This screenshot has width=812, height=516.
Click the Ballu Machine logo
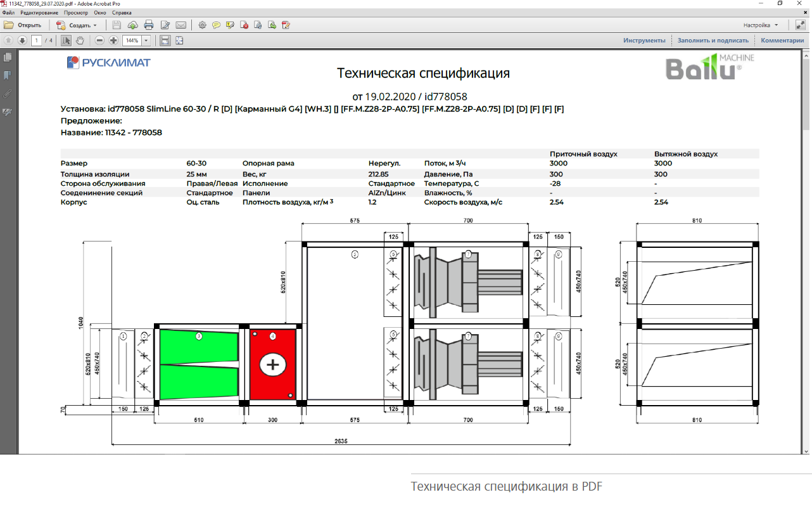point(710,67)
